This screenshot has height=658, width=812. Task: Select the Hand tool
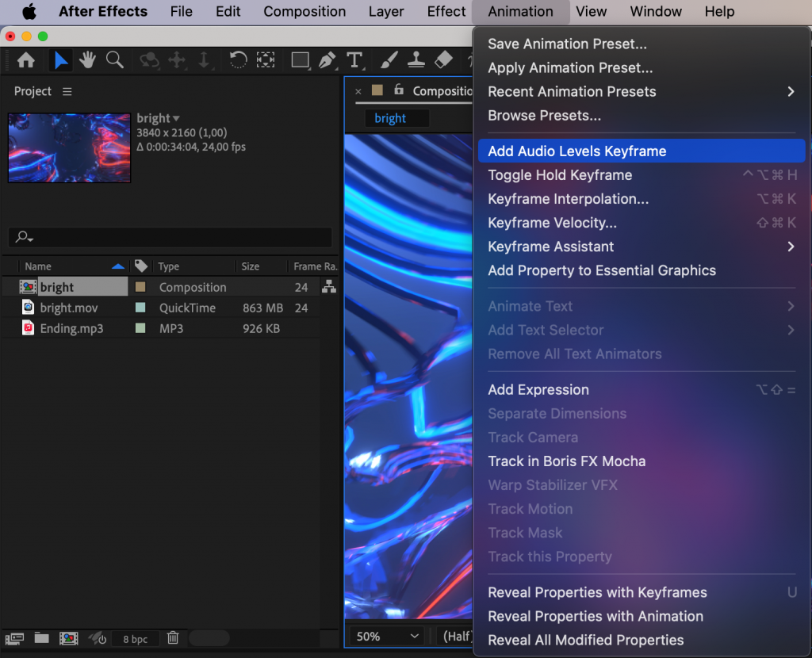click(x=87, y=60)
